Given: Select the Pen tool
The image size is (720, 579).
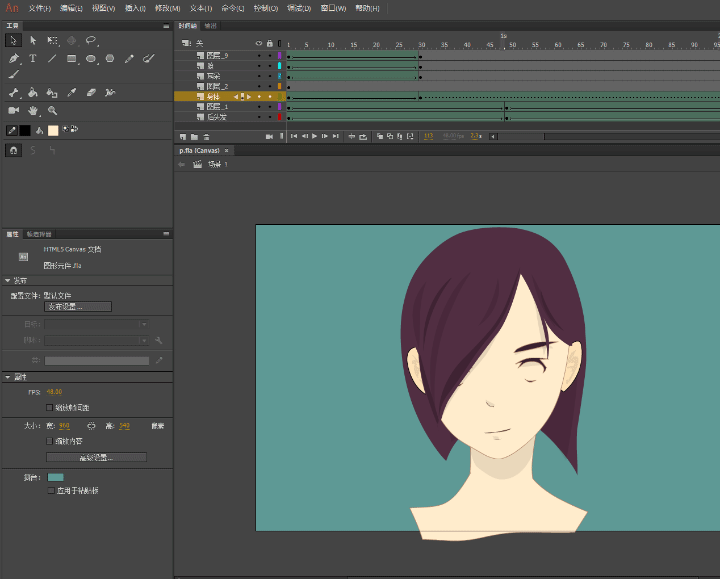Looking at the screenshot, I should point(13,58).
